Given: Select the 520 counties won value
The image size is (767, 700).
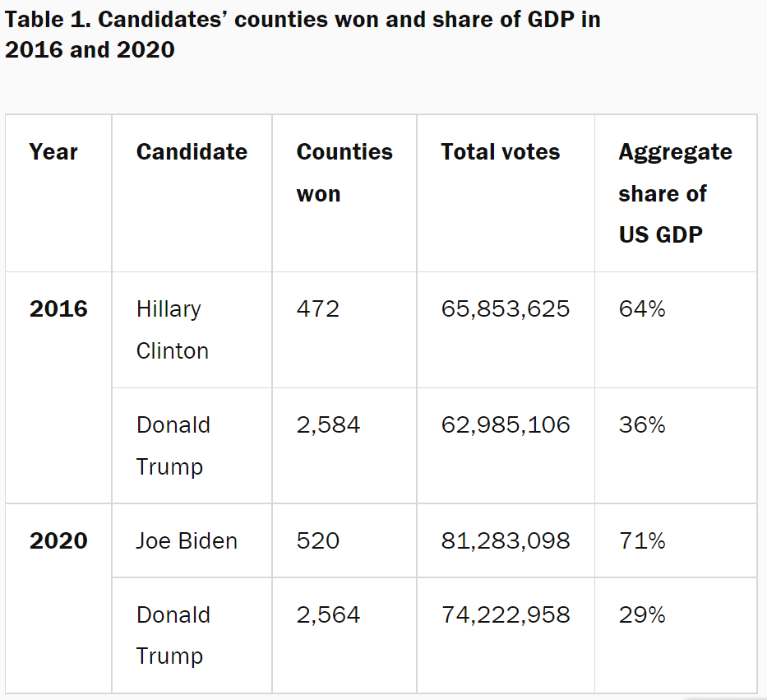Looking at the screenshot, I should pyautogui.click(x=317, y=541).
